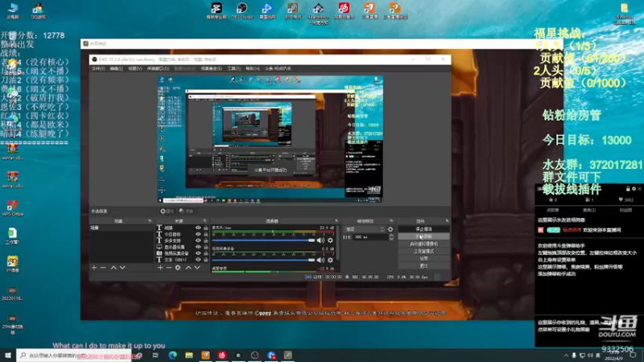Click the 开始录制 button
Image resolution: width=644 pixels, height=362 pixels.
pyautogui.click(x=423, y=237)
